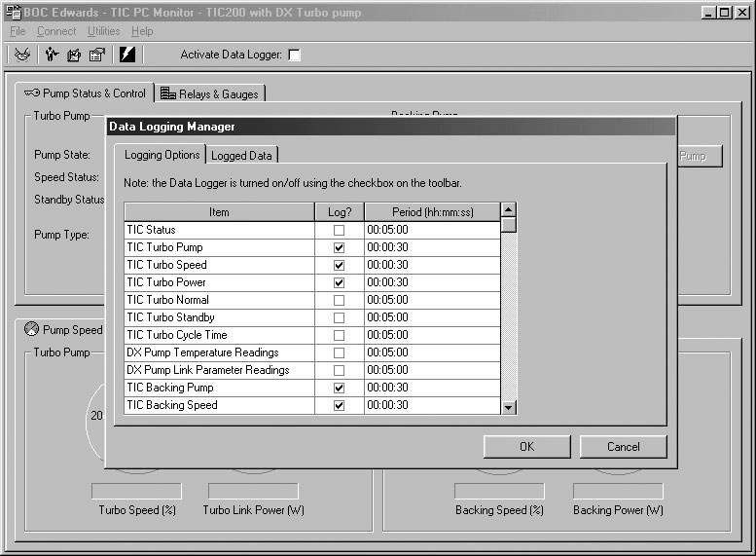The height and width of the screenshot is (556, 756).
Task: Select the TIC Turbo Pump period cell
Action: [x=432, y=247]
